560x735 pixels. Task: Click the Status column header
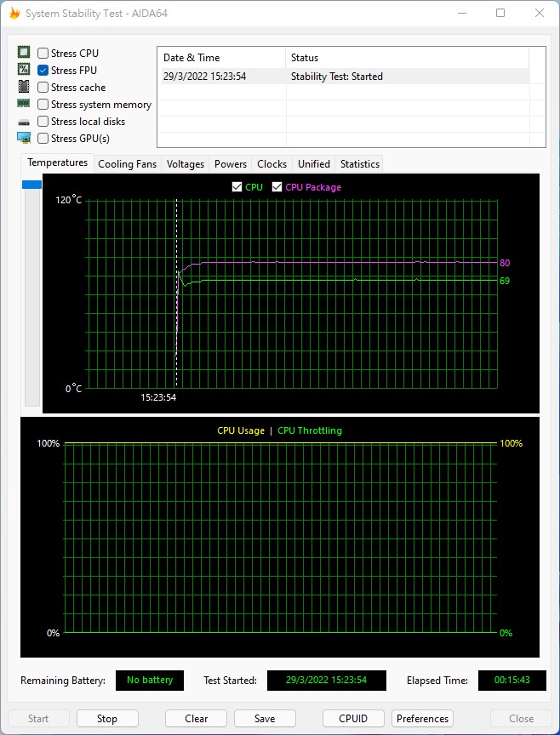[407, 58]
